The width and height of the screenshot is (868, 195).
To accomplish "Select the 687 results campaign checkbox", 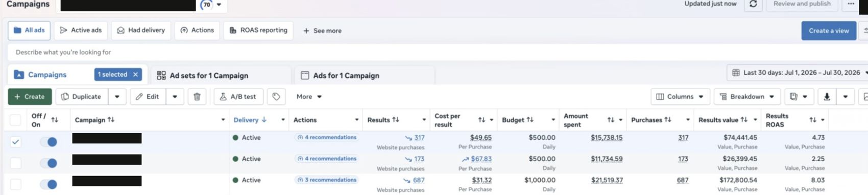I will pos(16,184).
